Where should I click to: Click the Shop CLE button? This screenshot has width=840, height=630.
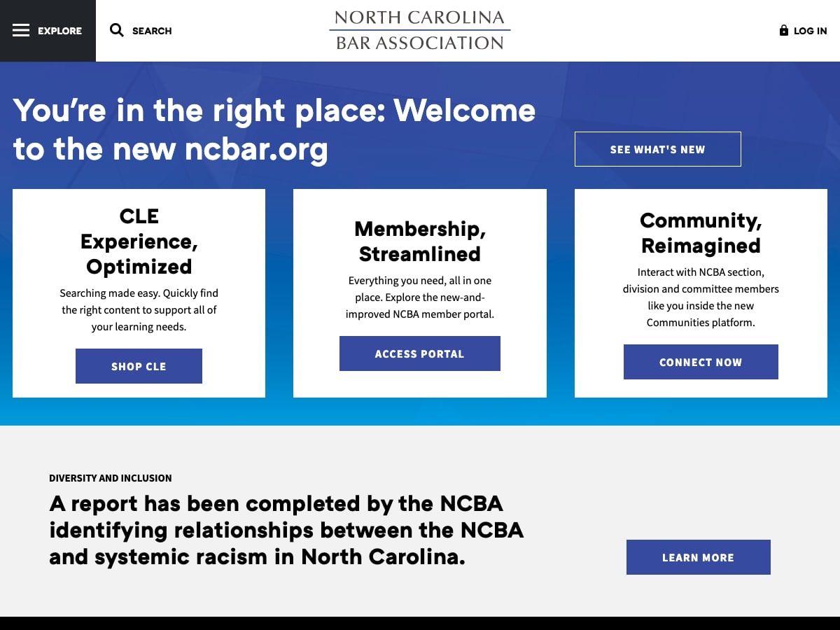click(x=139, y=366)
